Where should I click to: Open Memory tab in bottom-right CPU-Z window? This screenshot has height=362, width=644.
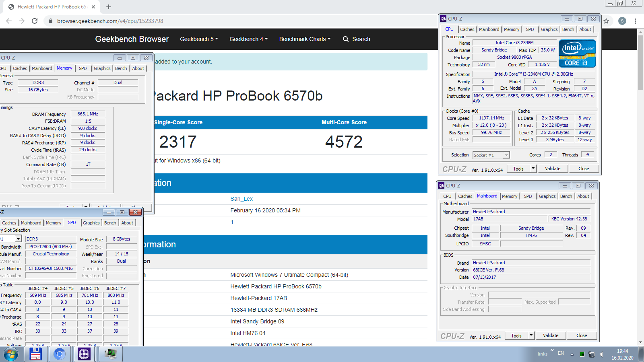(510, 196)
